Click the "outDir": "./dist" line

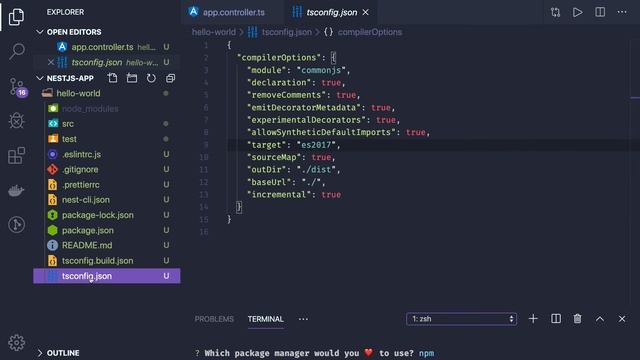[293, 170]
